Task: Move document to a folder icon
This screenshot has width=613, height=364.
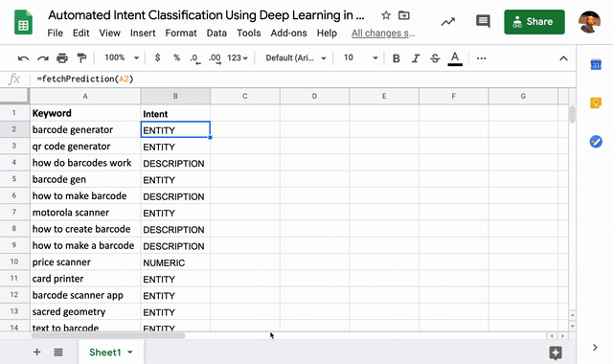Action: (x=404, y=15)
